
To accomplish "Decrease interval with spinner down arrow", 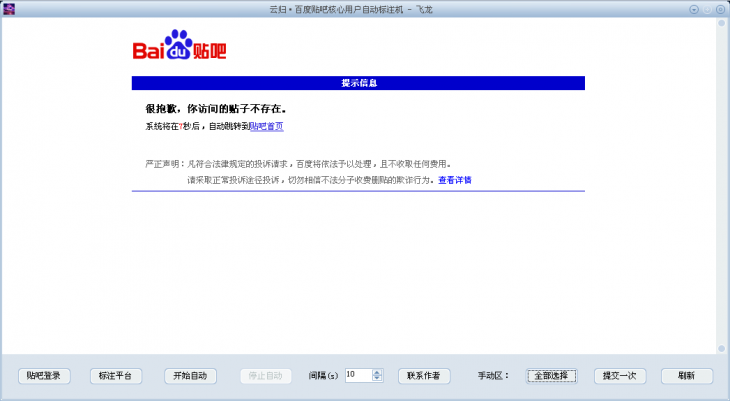I will pos(378,379).
